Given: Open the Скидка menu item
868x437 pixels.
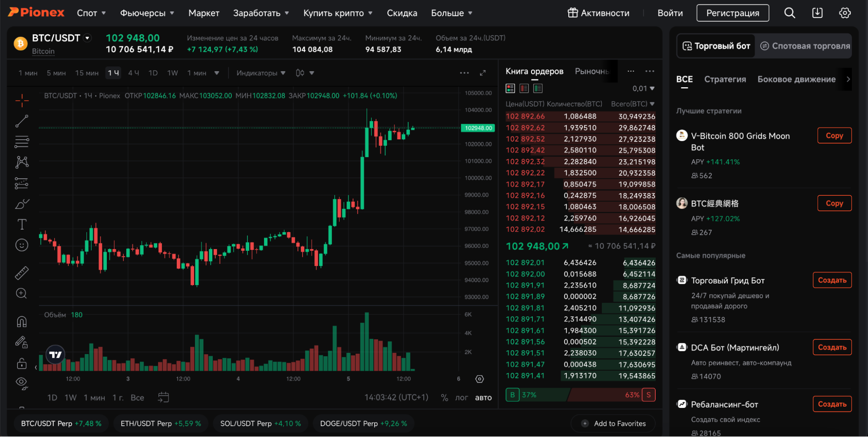Looking at the screenshot, I should point(402,13).
